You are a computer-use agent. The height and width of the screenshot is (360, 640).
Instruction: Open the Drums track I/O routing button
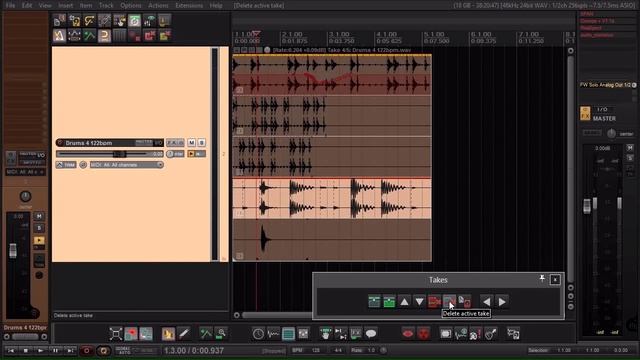coord(158,142)
